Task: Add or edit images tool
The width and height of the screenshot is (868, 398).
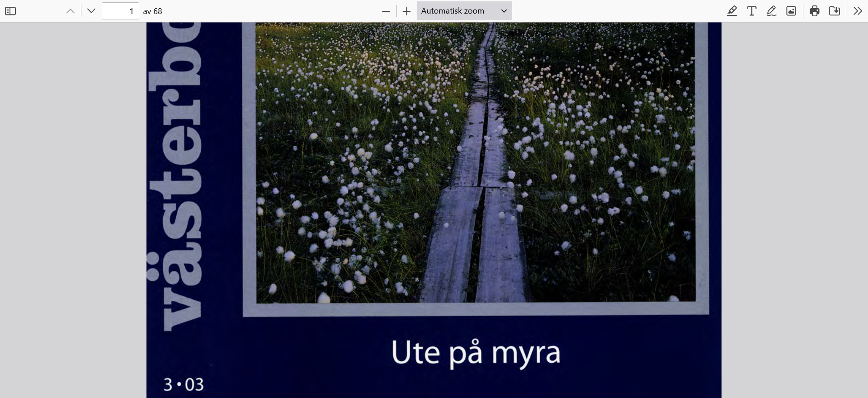Action: click(791, 11)
